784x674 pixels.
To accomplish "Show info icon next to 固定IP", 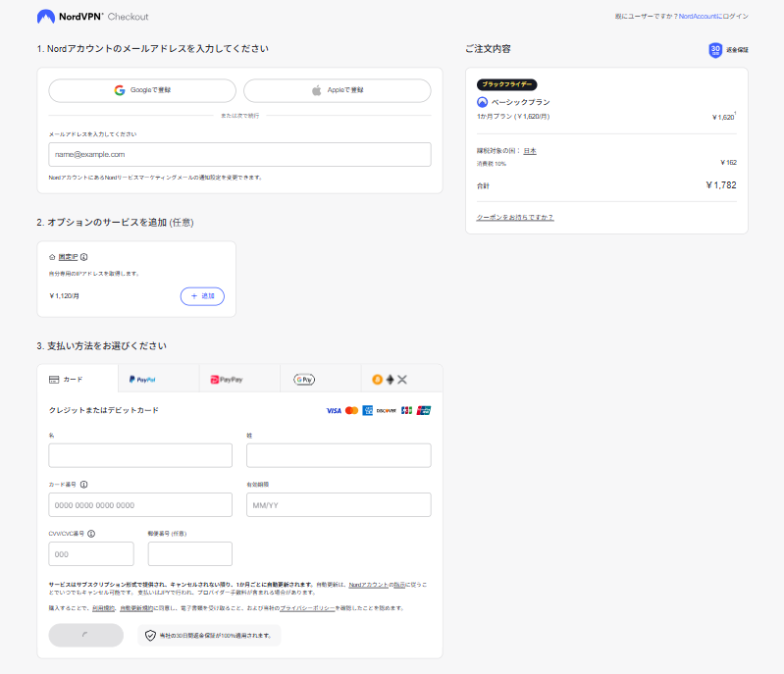I will click(84, 257).
